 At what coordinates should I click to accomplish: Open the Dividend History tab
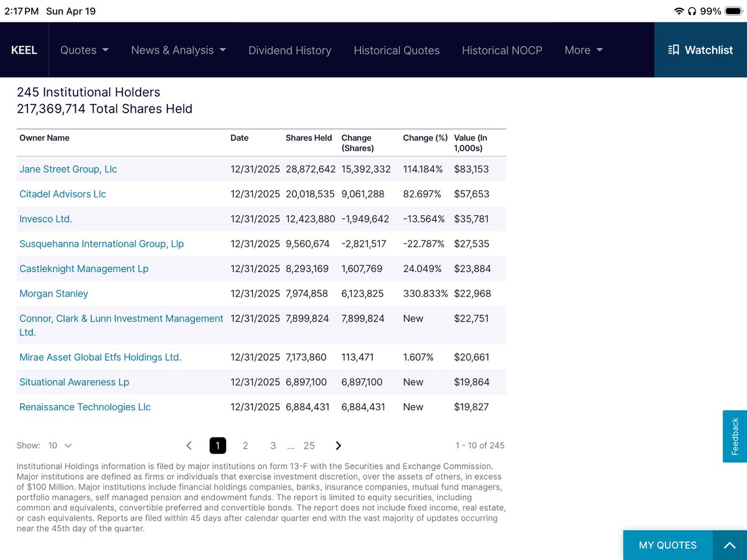(x=289, y=50)
